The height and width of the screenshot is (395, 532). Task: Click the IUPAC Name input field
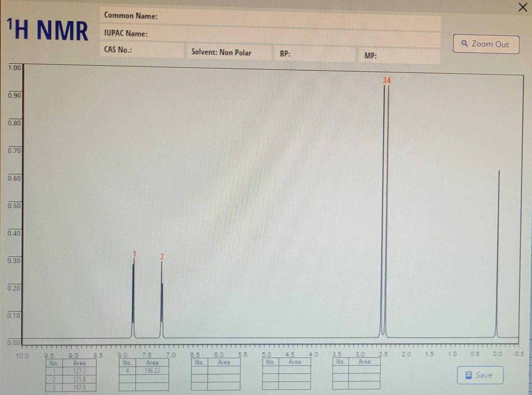(274, 34)
